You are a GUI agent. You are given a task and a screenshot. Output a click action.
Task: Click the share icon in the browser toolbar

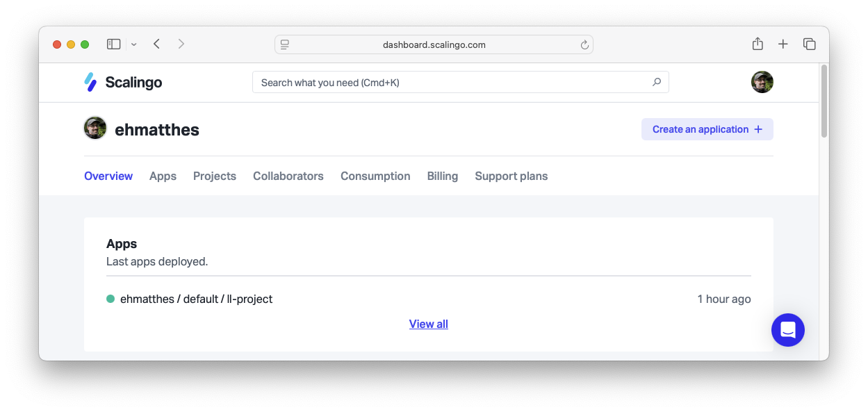click(757, 43)
